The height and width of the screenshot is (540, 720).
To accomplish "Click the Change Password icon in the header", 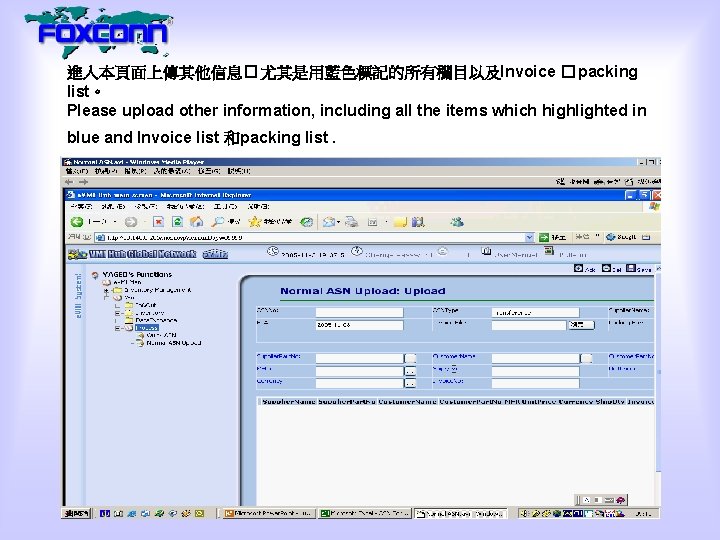I will [357, 251].
